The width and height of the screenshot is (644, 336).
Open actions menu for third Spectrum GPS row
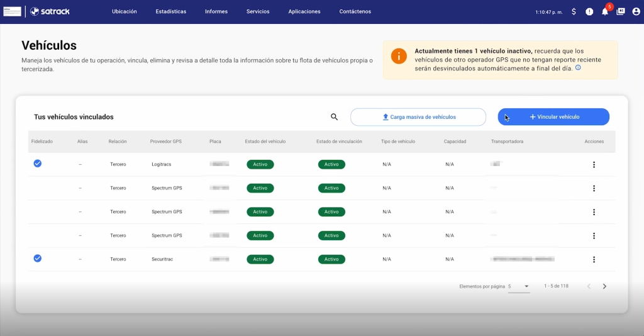point(594,236)
